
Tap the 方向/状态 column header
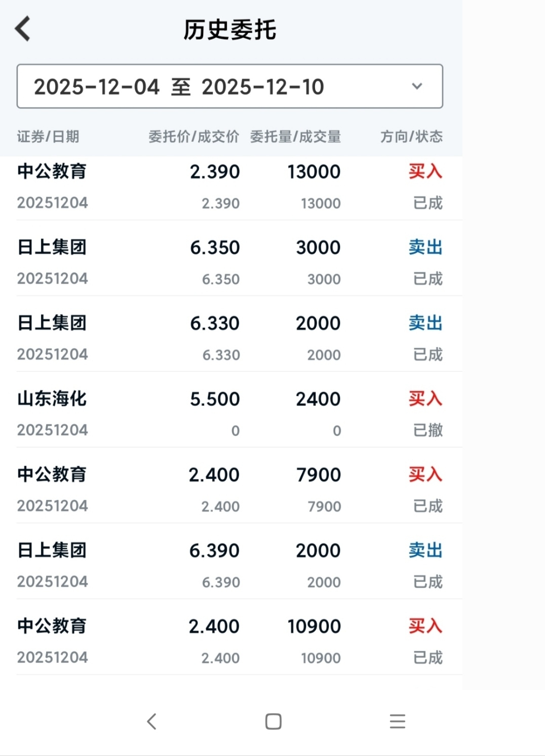pos(412,136)
